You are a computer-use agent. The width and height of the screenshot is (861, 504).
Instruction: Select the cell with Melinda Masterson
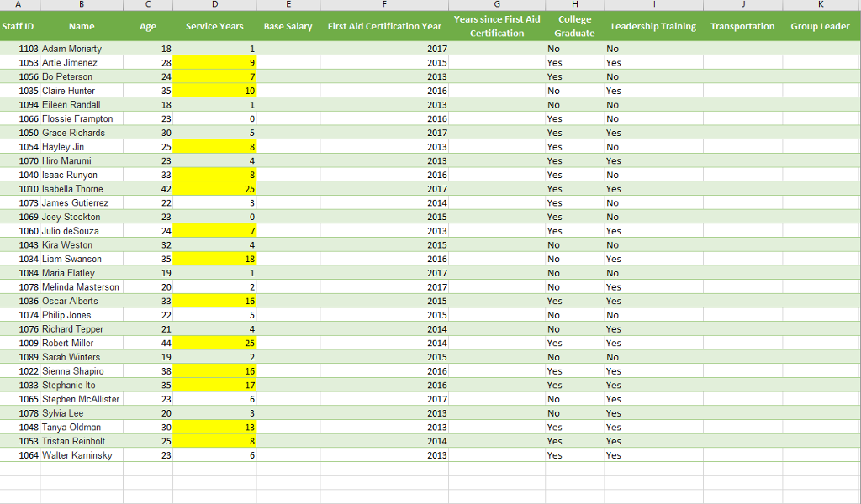(82, 286)
